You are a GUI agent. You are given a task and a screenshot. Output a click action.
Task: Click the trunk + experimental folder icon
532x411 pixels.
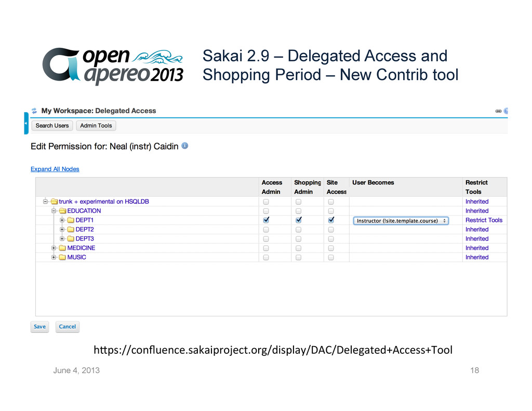coord(54,202)
